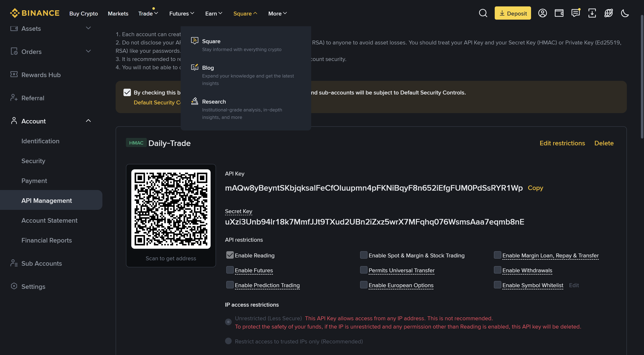Click Edit next to Symbol Whitelist

click(574, 285)
